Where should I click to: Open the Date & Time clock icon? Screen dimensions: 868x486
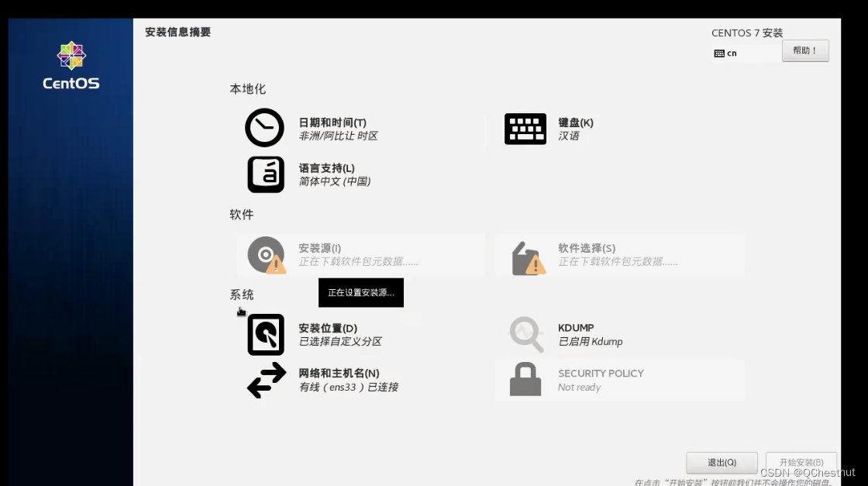coord(264,128)
